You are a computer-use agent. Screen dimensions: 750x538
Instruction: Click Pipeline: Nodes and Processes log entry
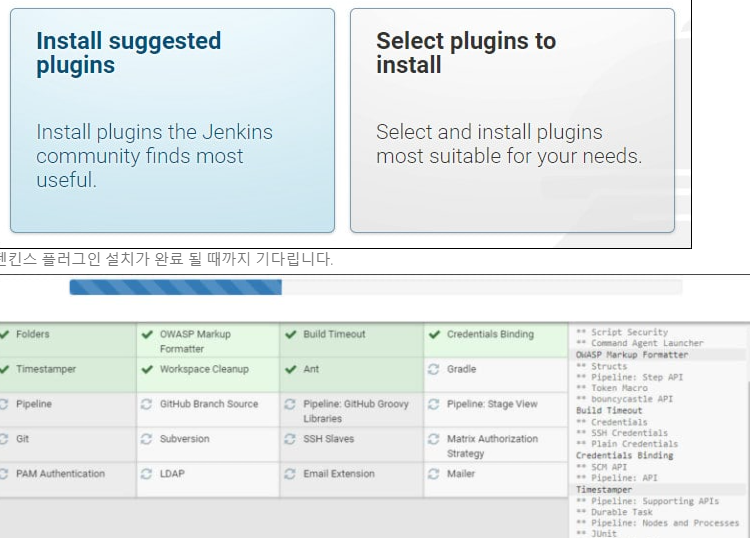[665, 523]
